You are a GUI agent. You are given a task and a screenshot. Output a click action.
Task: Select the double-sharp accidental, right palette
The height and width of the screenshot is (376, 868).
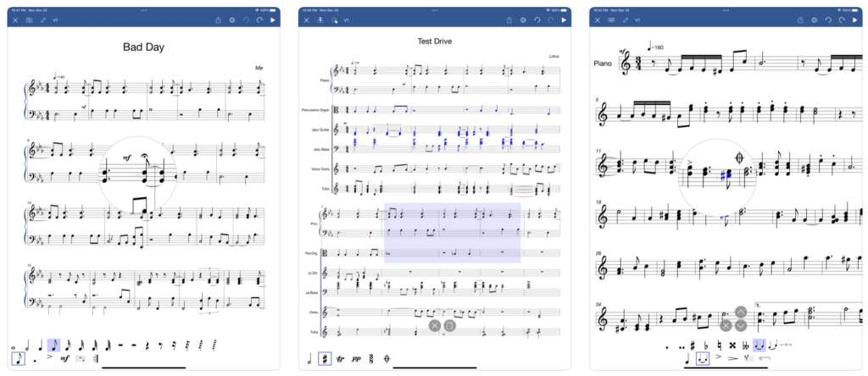(x=731, y=346)
